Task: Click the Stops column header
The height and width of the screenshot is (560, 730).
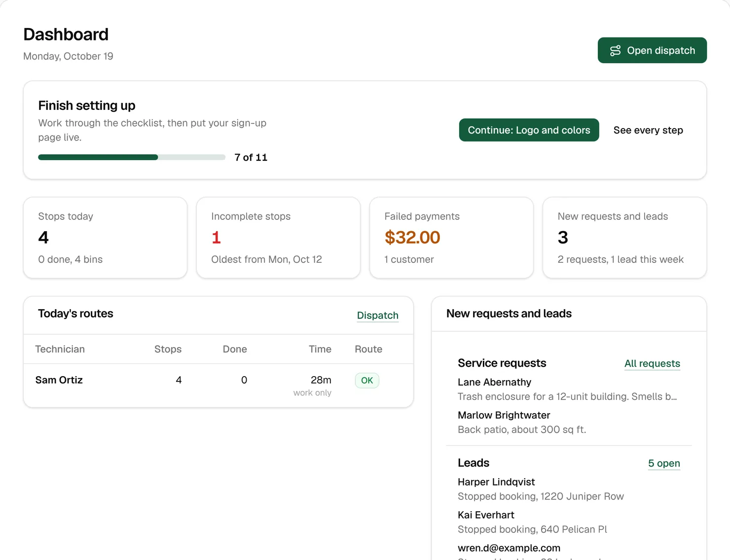Action: (168, 349)
